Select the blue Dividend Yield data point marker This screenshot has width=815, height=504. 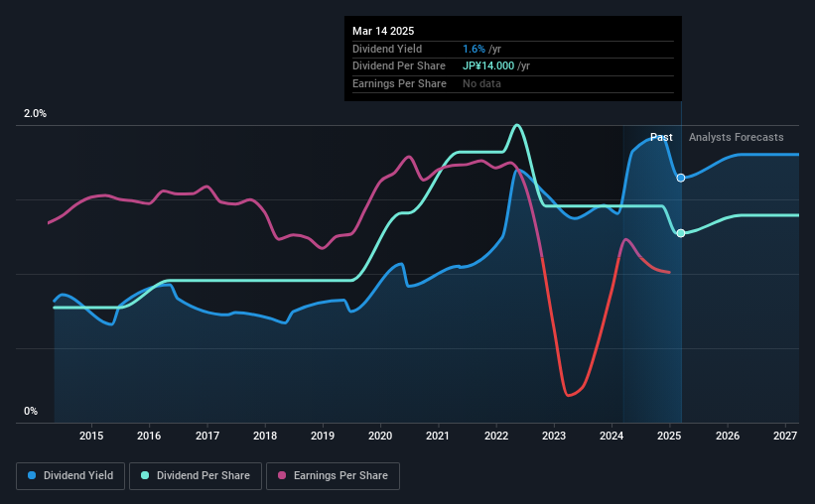(681, 179)
